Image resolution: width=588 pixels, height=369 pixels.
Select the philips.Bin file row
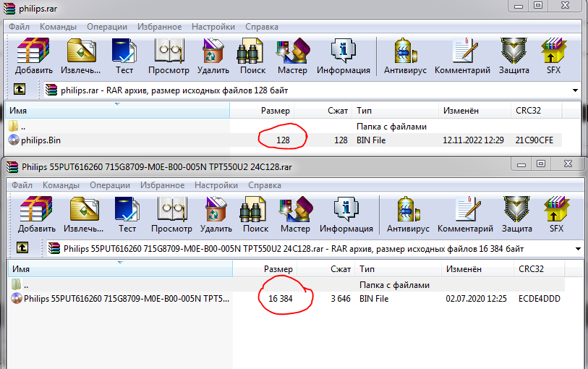(x=284, y=140)
